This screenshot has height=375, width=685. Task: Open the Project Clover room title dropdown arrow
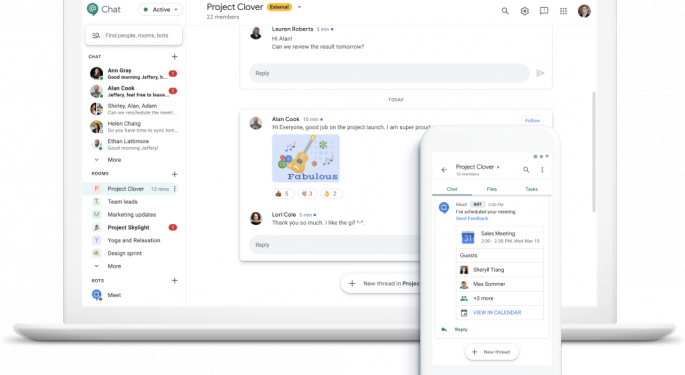click(299, 7)
